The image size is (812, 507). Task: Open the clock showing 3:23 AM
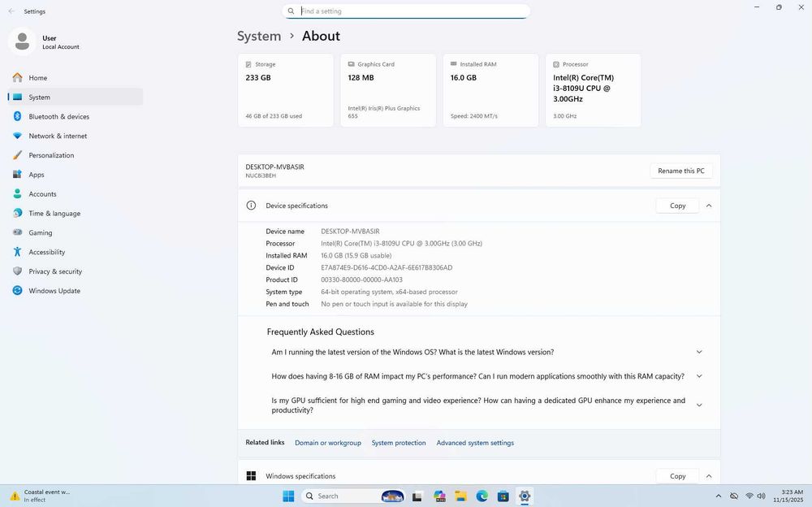tap(788, 496)
